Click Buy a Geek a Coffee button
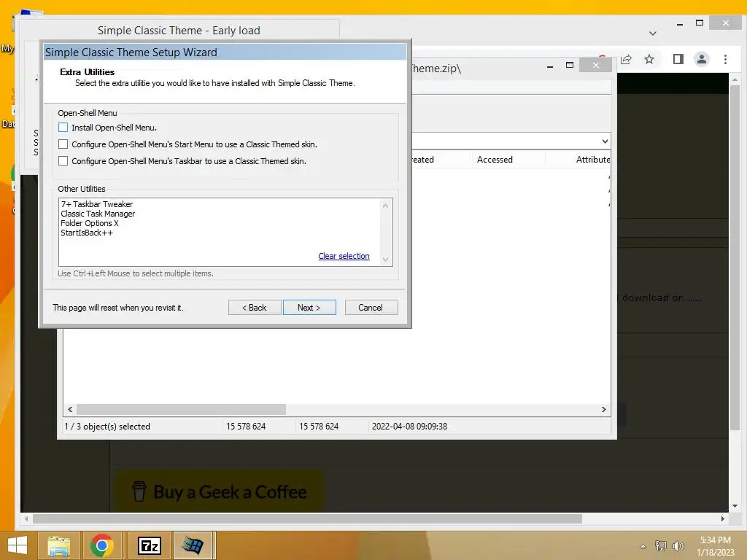Viewport: 747px width, 560px height. [219, 491]
